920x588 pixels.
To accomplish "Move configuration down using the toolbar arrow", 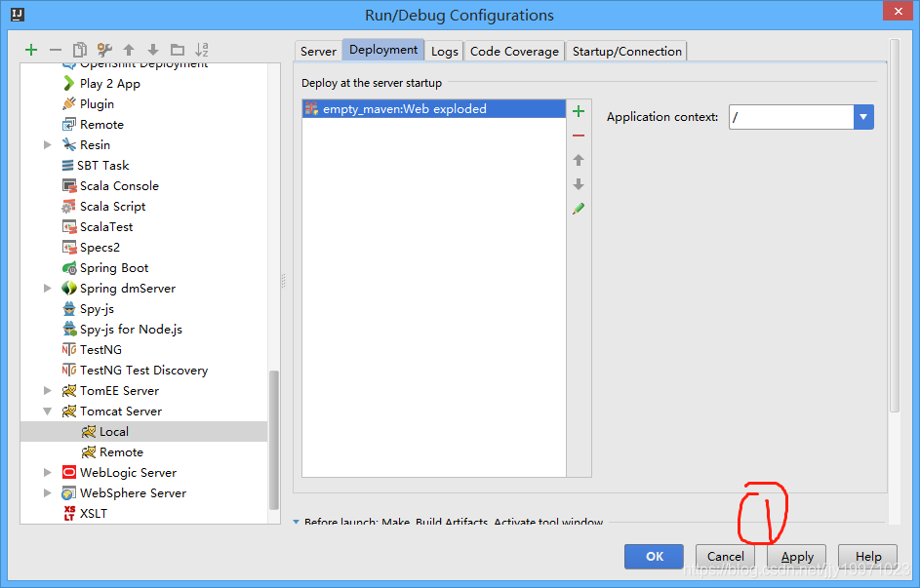I will coord(153,51).
